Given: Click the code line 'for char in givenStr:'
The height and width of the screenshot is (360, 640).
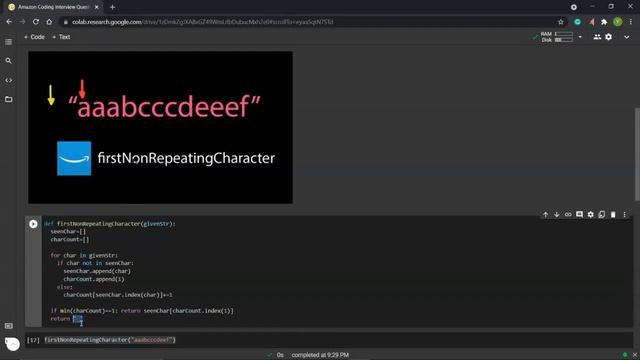Looking at the screenshot, I should coord(84,255).
